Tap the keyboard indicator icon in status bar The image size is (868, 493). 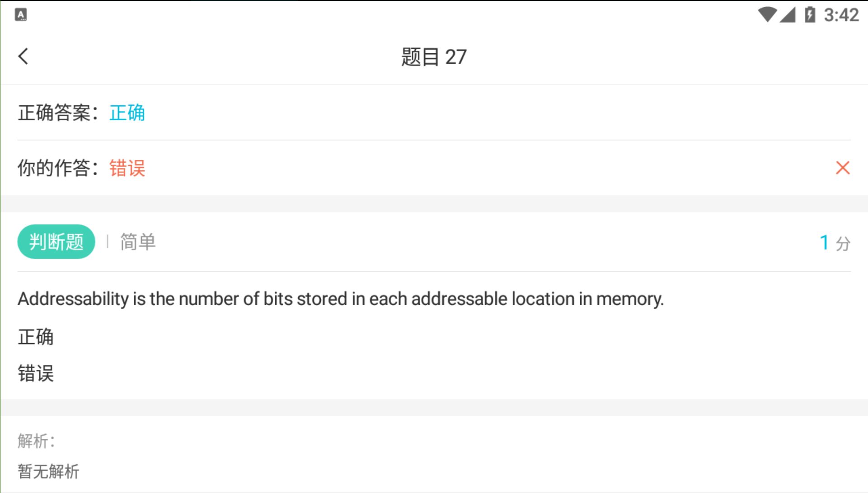[x=21, y=15]
